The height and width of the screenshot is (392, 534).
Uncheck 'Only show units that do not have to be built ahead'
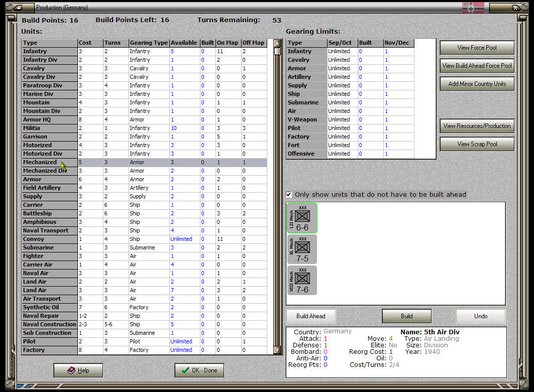(289, 195)
